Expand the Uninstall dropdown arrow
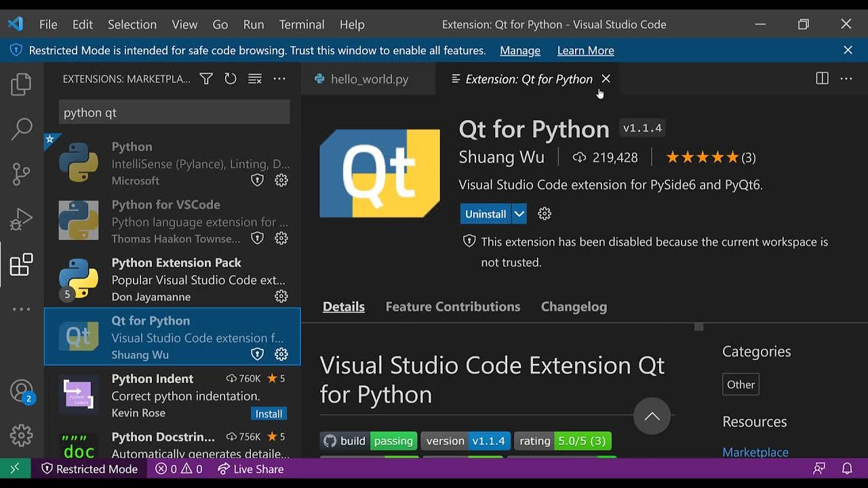The width and height of the screenshot is (868, 488). 519,213
